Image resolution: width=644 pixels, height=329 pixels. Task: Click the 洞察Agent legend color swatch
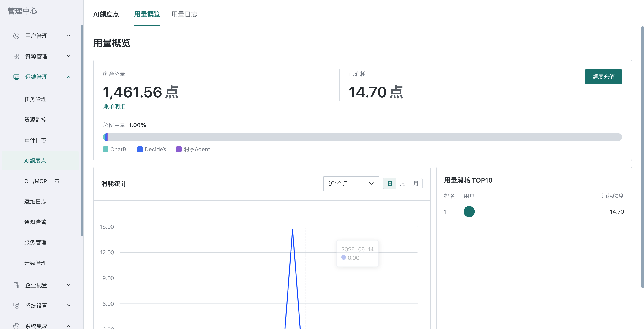(x=179, y=149)
